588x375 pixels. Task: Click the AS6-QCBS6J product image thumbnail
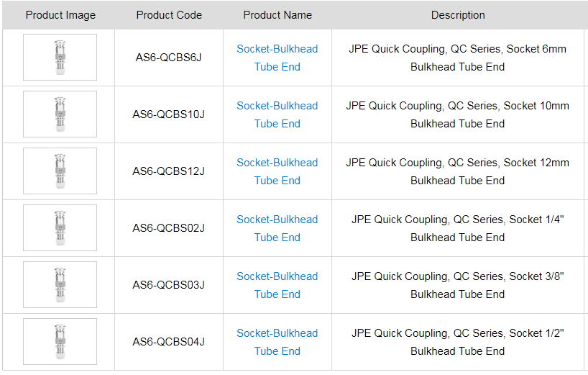click(60, 58)
